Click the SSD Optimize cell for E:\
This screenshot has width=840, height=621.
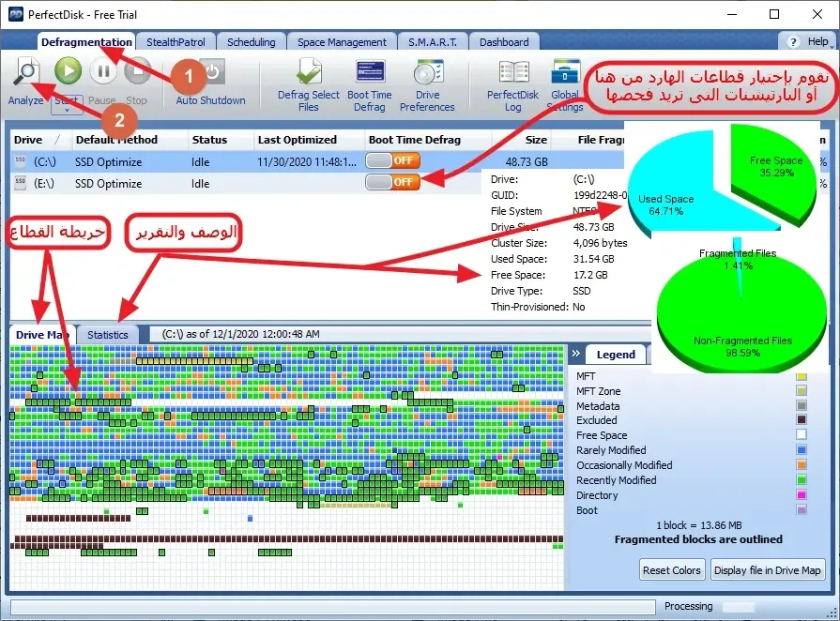[x=108, y=183]
